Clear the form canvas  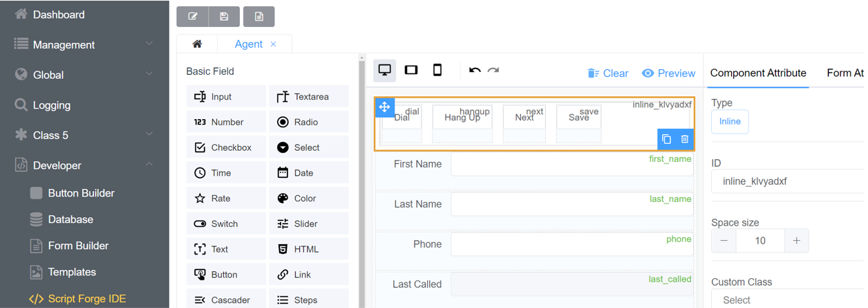pos(608,73)
